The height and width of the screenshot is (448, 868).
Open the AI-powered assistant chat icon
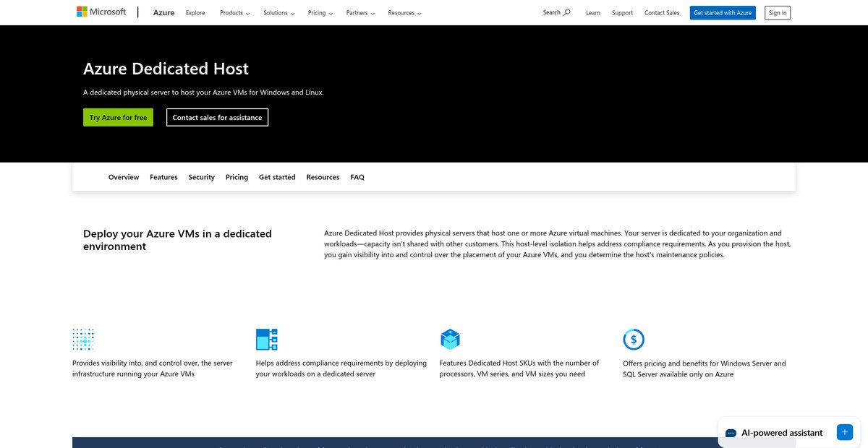pos(731,433)
